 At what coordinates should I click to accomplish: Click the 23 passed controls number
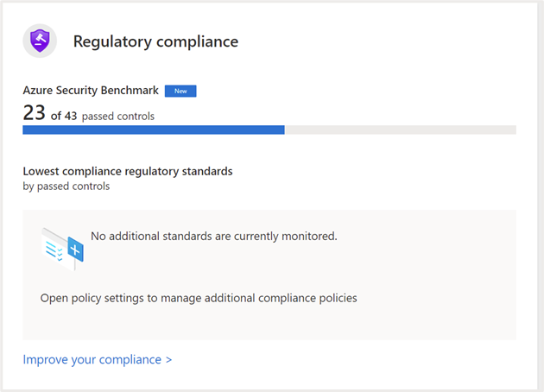pos(34,114)
